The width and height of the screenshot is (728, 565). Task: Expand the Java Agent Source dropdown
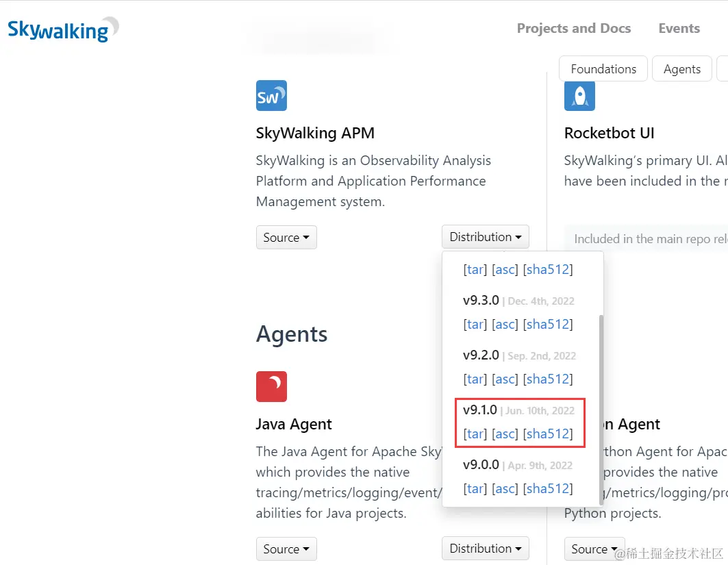click(286, 549)
